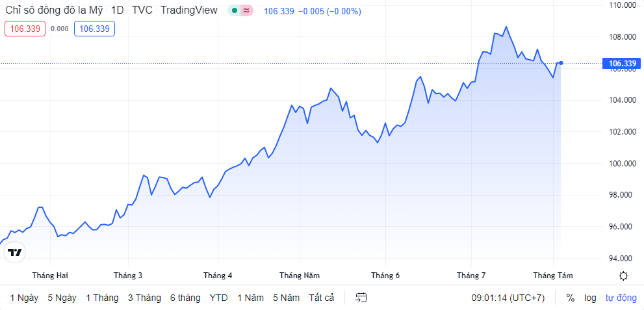Show the 1 Năm range

[250, 298]
